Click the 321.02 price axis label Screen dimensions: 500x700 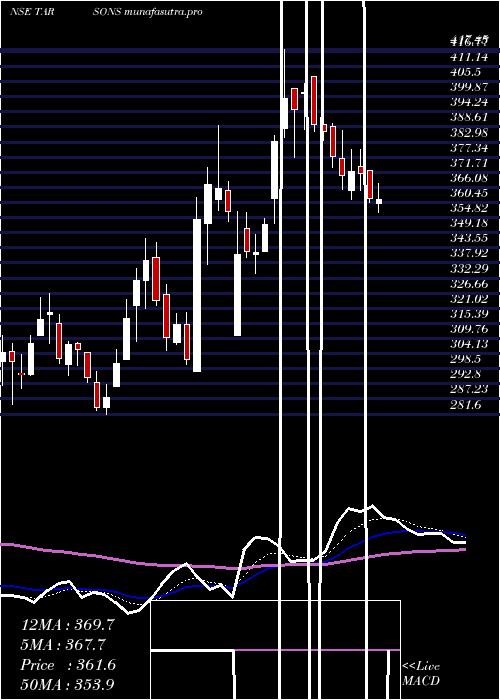[x=469, y=299]
